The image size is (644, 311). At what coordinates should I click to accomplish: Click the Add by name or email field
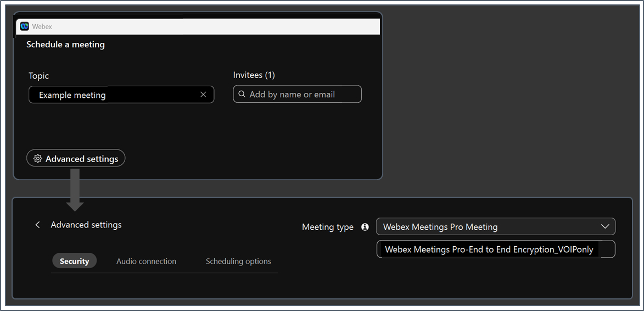[x=298, y=94]
